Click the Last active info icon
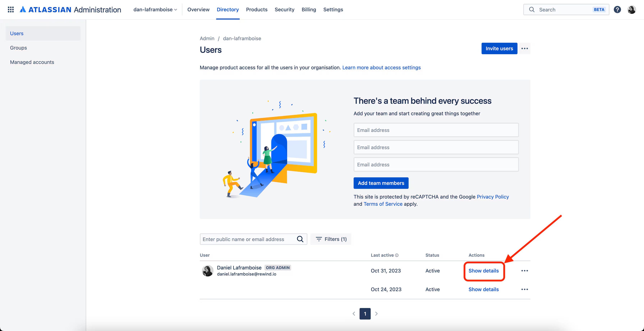 (x=397, y=255)
